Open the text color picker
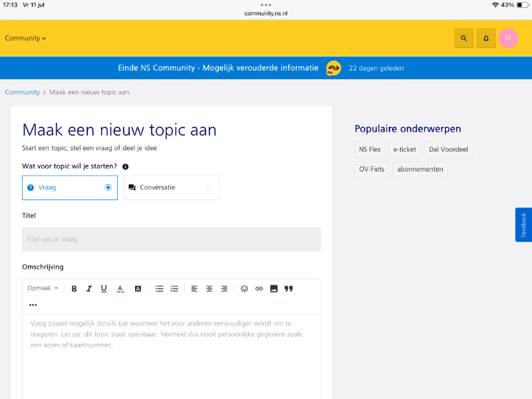The width and height of the screenshot is (532, 399). [120, 289]
